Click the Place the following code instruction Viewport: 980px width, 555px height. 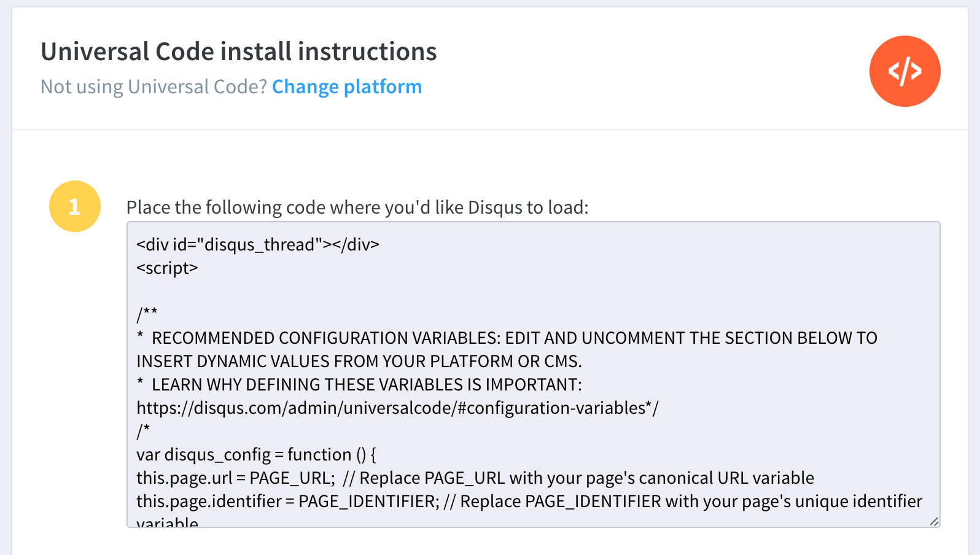357,208
